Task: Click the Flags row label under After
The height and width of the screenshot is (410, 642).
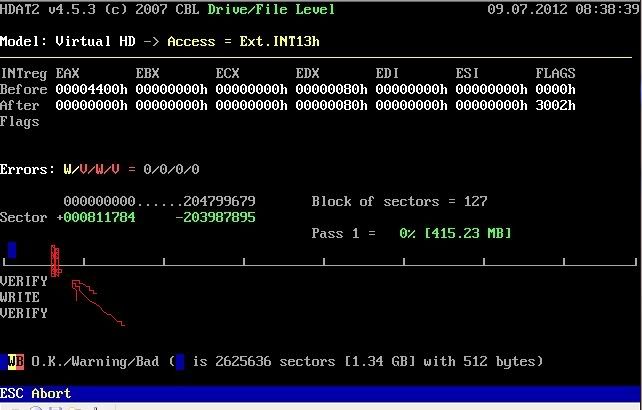Action: pyautogui.click(x=20, y=122)
